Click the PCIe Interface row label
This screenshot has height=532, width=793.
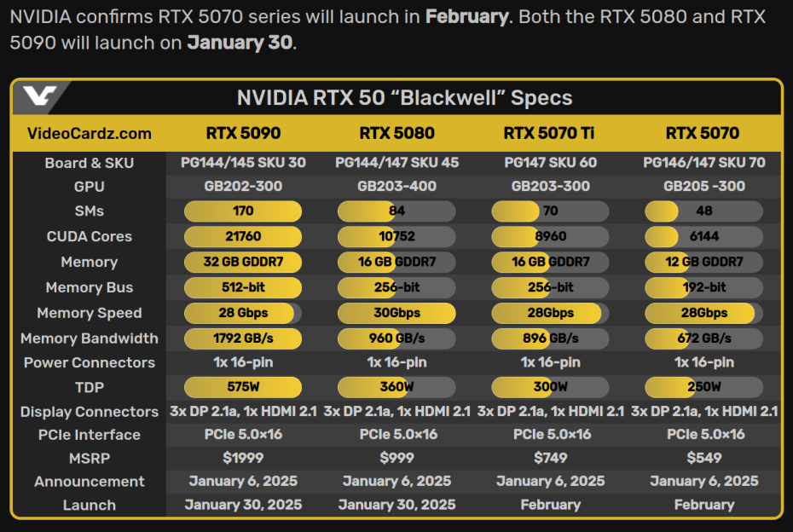pos(90,435)
